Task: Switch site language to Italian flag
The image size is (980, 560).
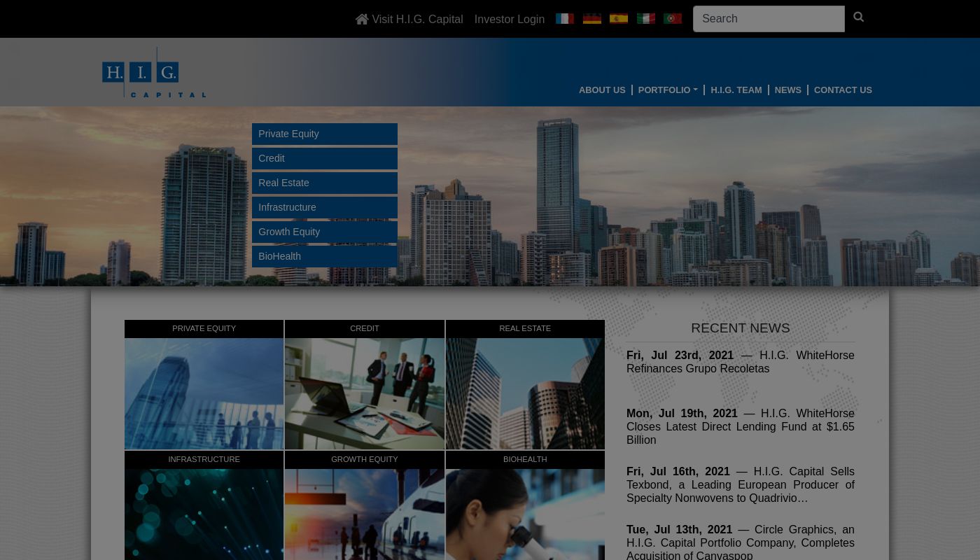Action: [646, 19]
